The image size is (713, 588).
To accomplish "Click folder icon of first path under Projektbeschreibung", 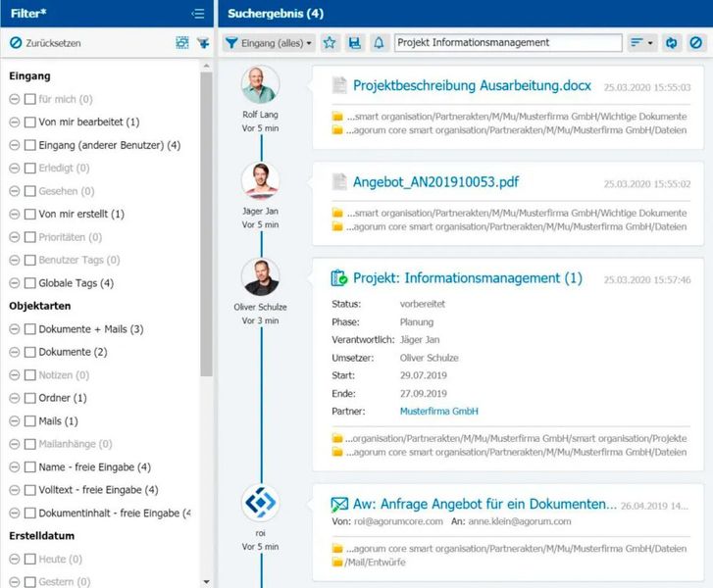I will pyautogui.click(x=337, y=117).
